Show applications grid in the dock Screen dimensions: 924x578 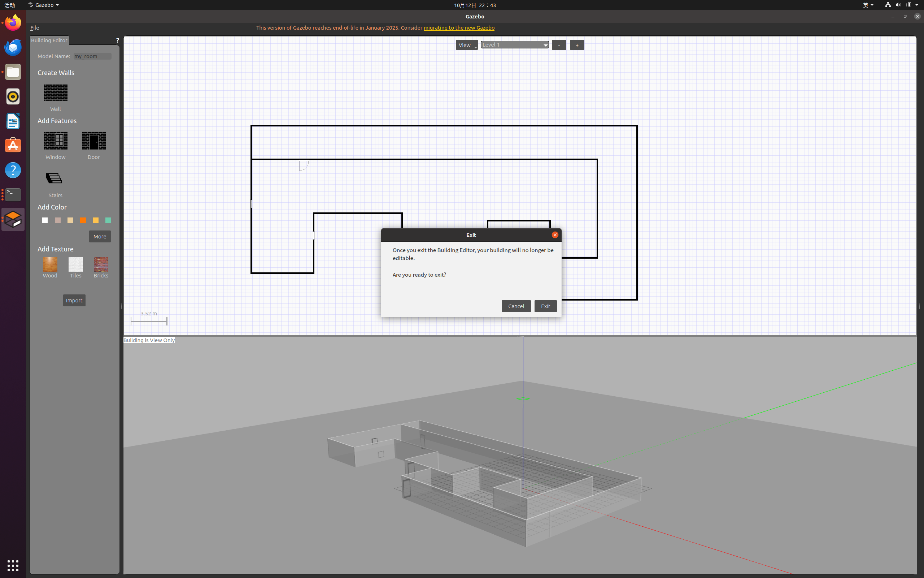pyautogui.click(x=13, y=565)
